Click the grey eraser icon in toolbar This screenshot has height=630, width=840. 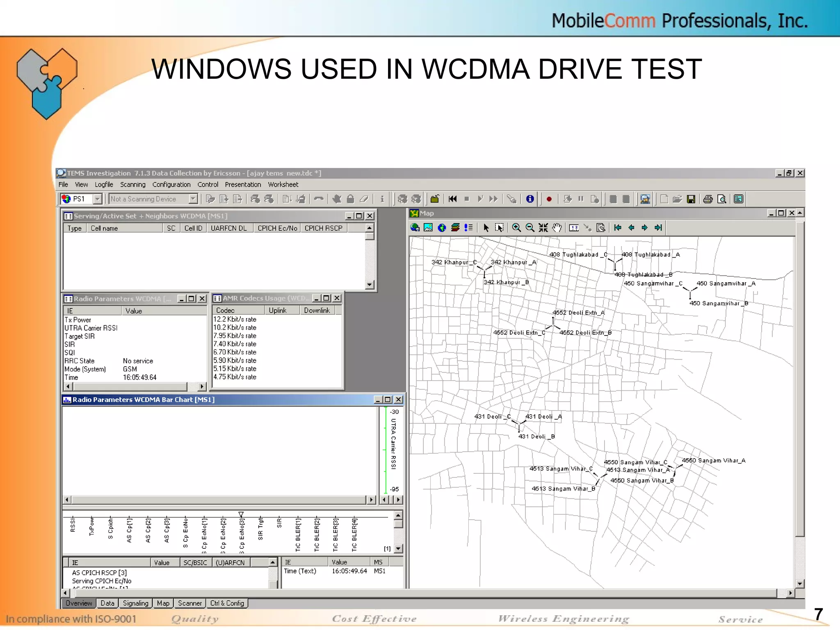pos(364,199)
